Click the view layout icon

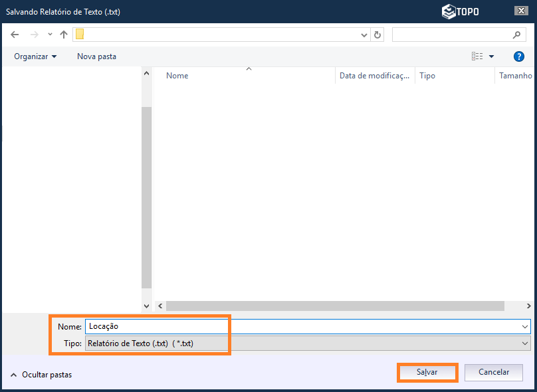pyautogui.click(x=477, y=56)
